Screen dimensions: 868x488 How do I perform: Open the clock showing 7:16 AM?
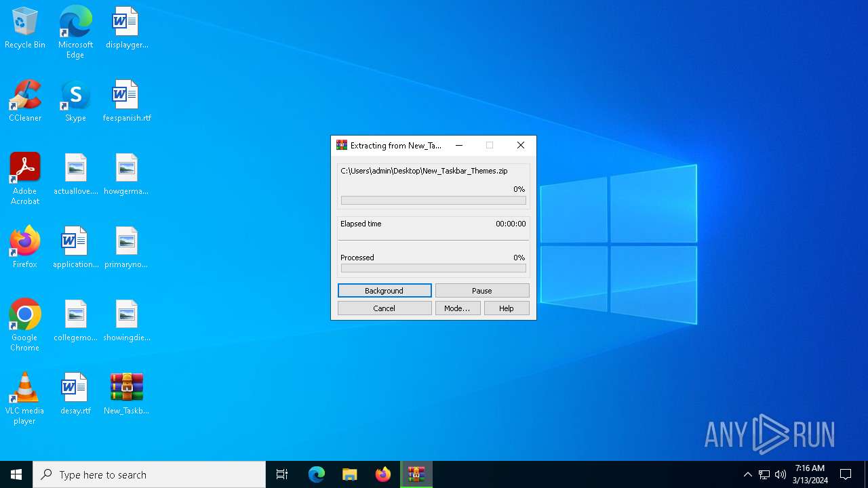click(x=810, y=474)
